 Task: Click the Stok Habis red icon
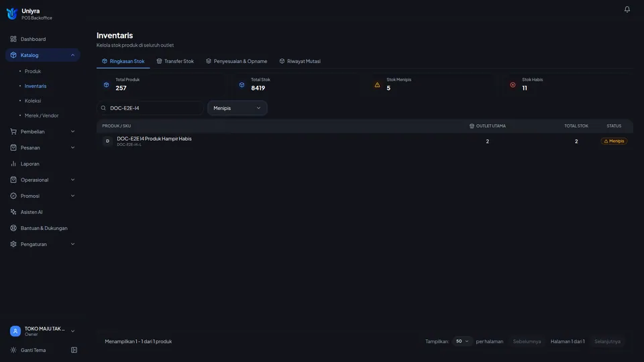pyautogui.click(x=513, y=84)
